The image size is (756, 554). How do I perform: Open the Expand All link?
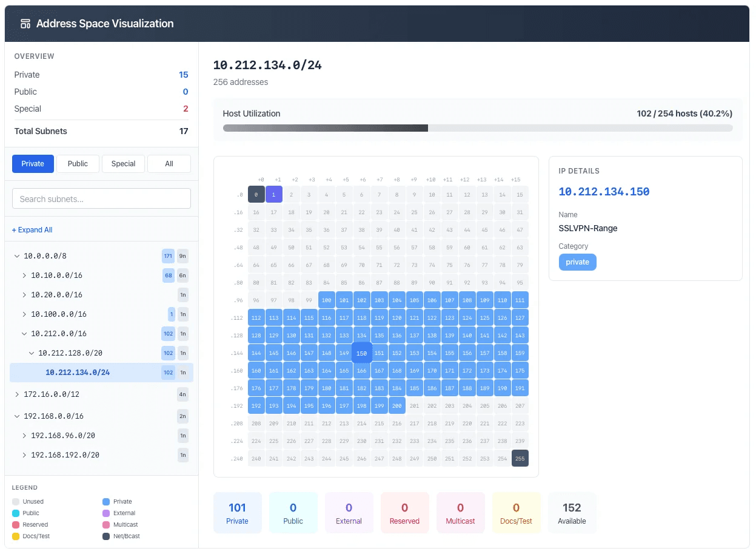coord(32,229)
